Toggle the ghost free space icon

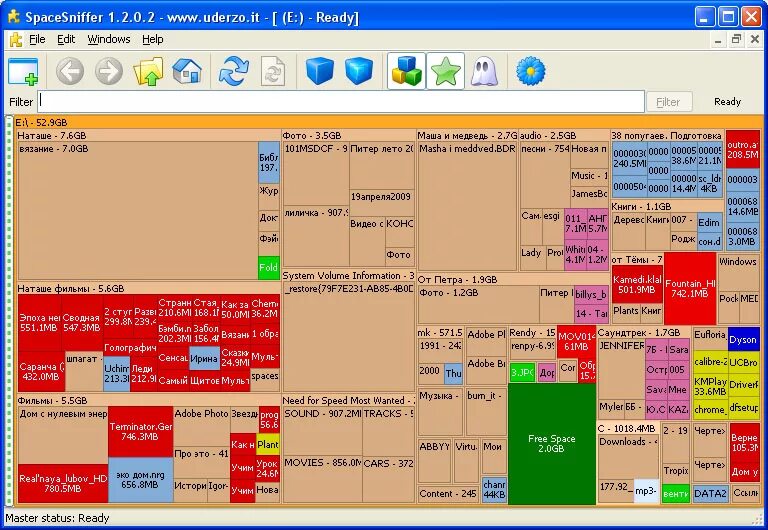(484, 72)
